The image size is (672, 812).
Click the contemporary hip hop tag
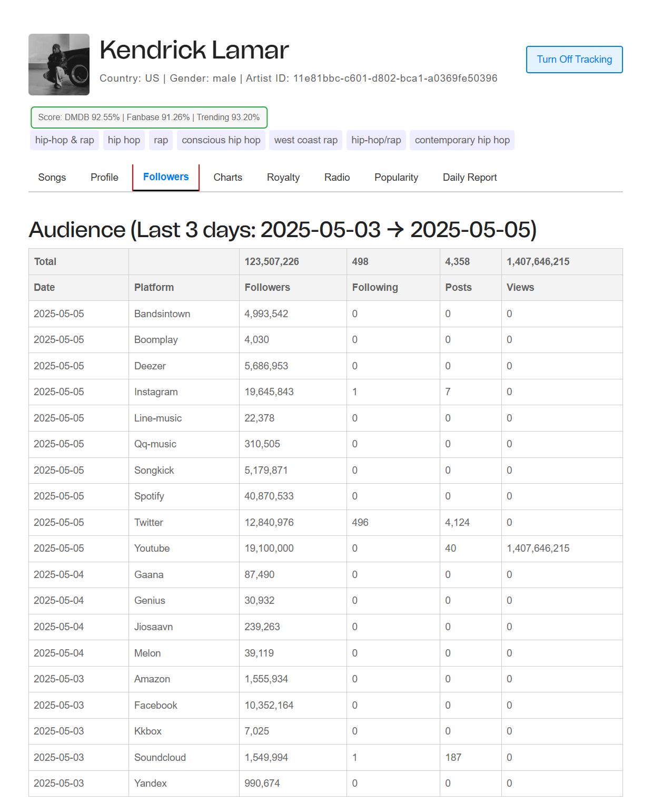point(462,140)
